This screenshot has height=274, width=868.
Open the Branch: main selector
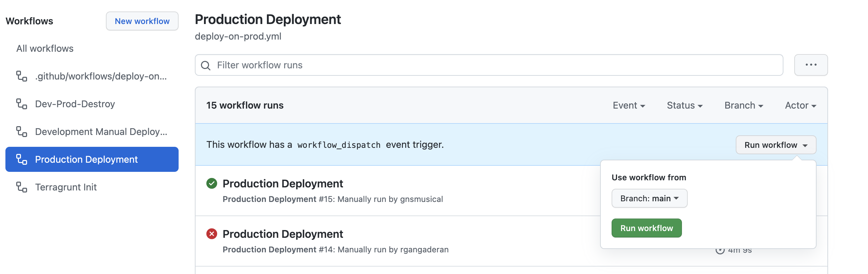tap(649, 198)
